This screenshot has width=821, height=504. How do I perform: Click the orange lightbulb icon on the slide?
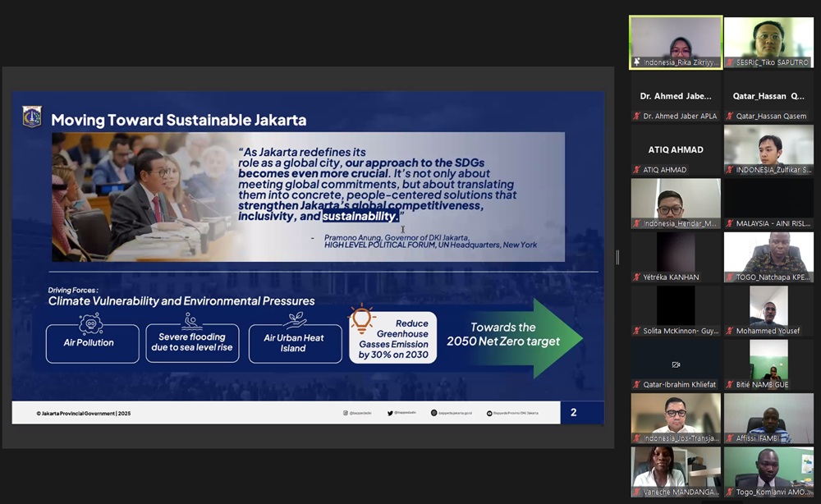361,318
